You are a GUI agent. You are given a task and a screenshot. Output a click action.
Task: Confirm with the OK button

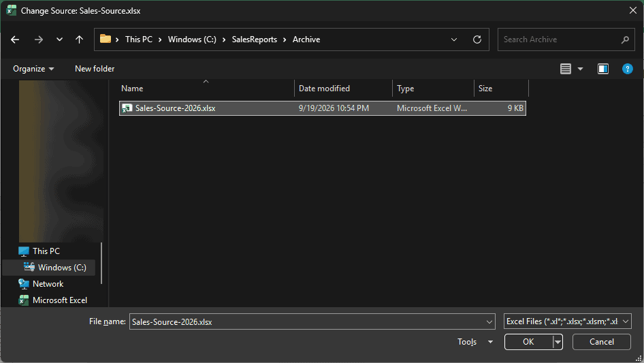click(x=528, y=342)
